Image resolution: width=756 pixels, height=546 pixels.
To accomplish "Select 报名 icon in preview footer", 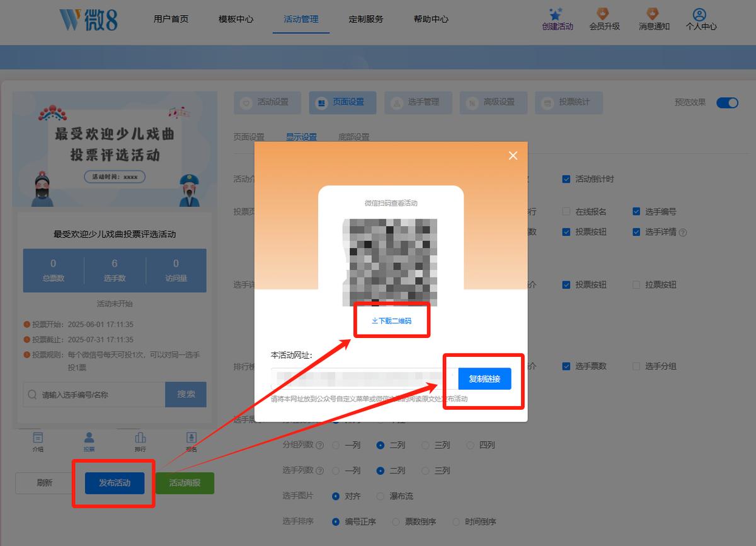I will tap(192, 438).
